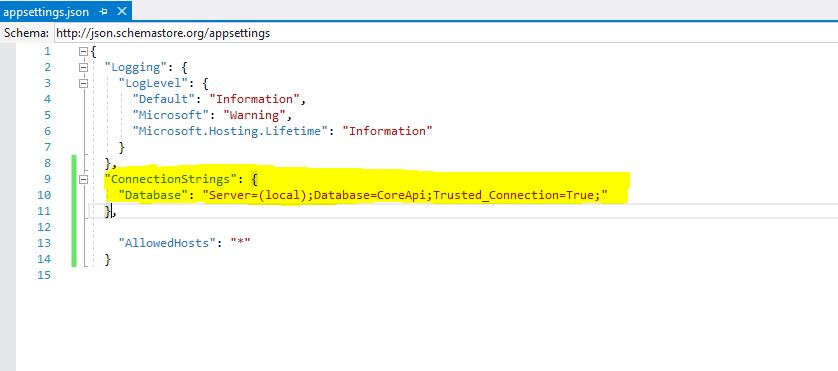Viewport: 838px width, 371px height.
Task: Click line number 13 in the gutter
Action: [x=44, y=243]
